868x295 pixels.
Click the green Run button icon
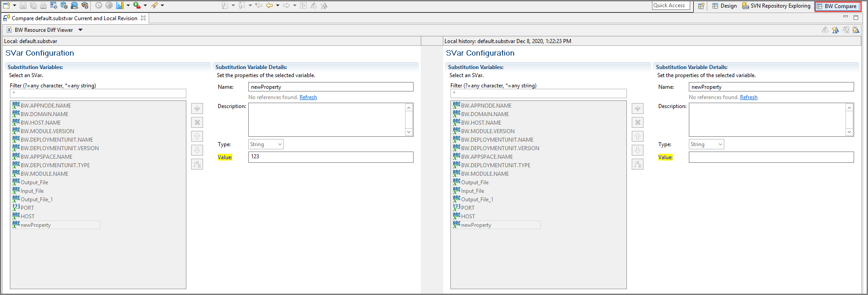(x=137, y=5)
